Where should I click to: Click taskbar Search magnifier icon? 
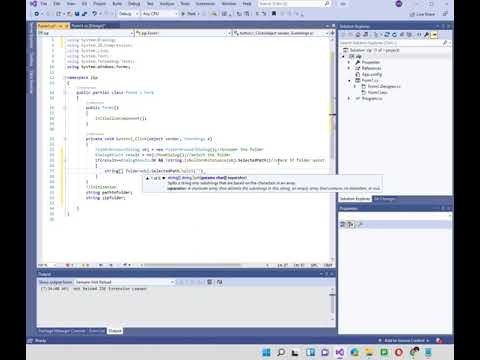click(x=281, y=352)
